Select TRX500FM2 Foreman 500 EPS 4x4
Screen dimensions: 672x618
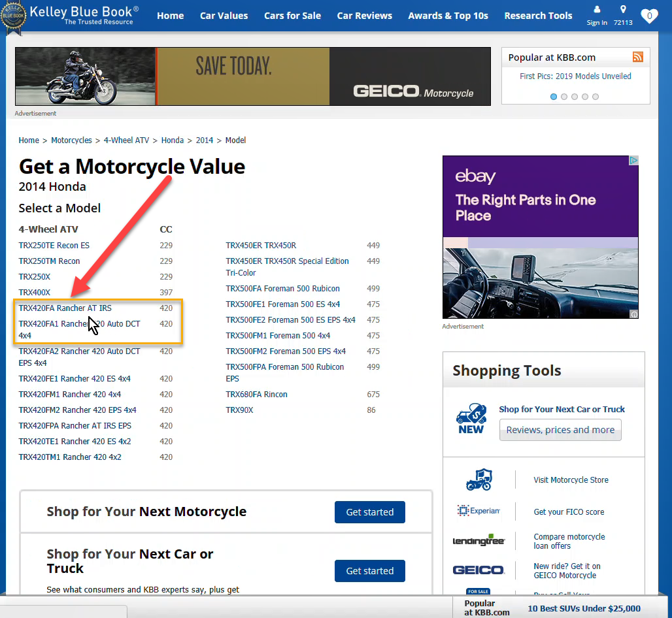click(x=286, y=351)
